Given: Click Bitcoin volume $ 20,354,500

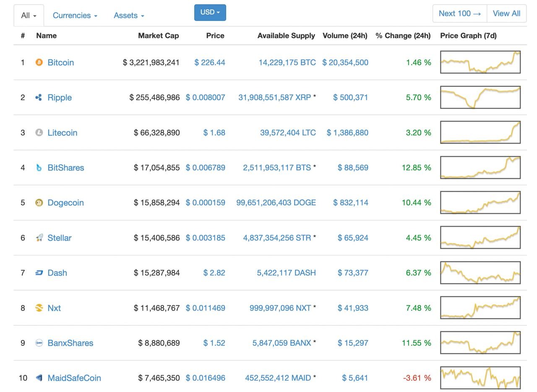Looking at the screenshot, I should click(x=345, y=62).
